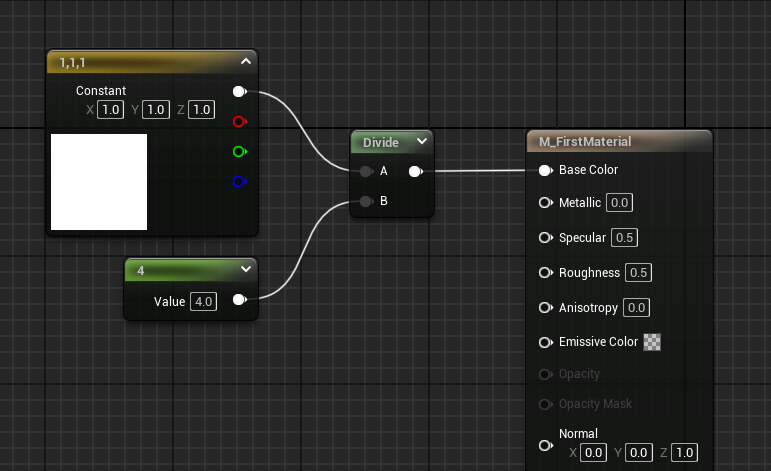Click the Anisotropy input pin

click(x=545, y=308)
